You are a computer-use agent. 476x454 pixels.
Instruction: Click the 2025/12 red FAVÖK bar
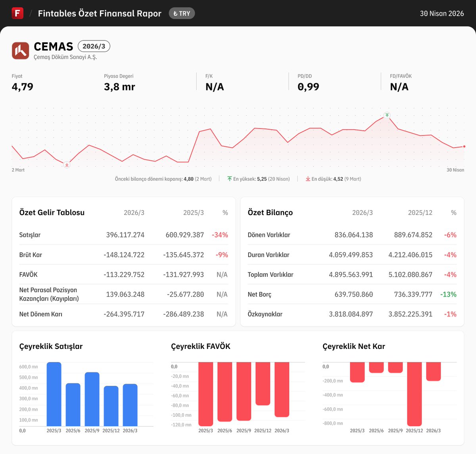263,383
